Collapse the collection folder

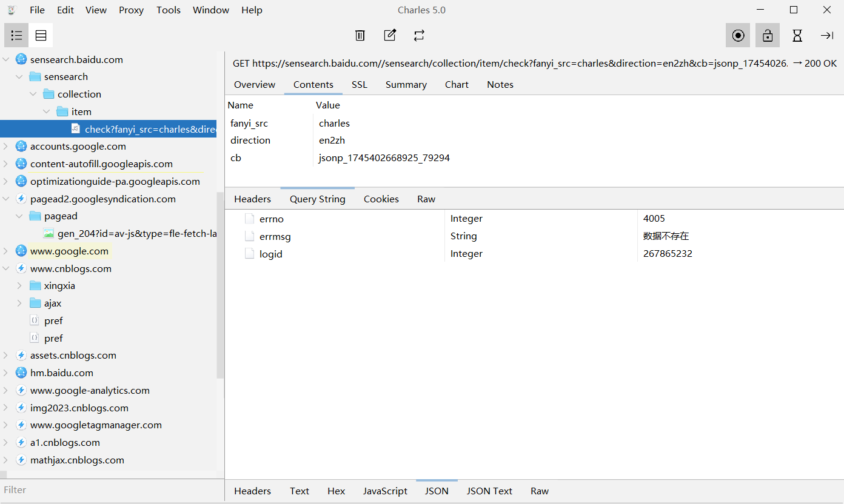tap(33, 94)
